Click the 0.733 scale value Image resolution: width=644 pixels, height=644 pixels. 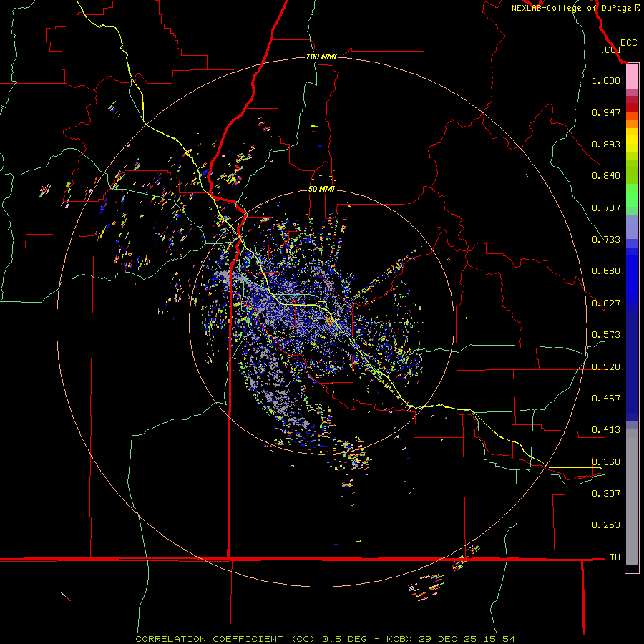click(606, 240)
